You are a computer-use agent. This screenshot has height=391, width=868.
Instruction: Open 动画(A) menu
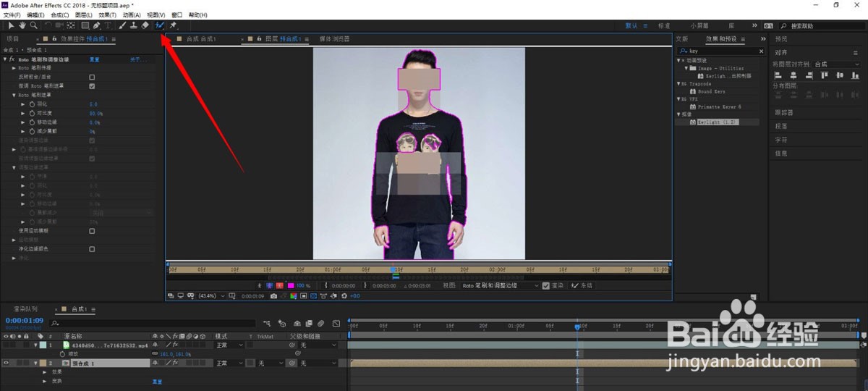point(132,14)
